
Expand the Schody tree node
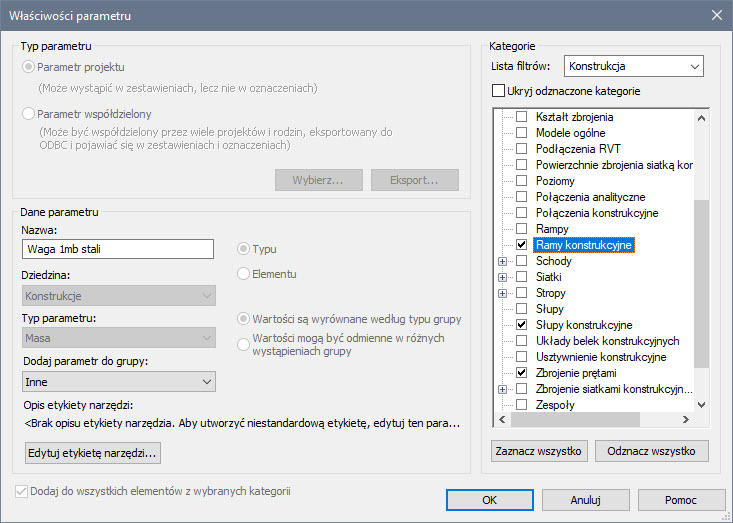pyautogui.click(x=502, y=261)
